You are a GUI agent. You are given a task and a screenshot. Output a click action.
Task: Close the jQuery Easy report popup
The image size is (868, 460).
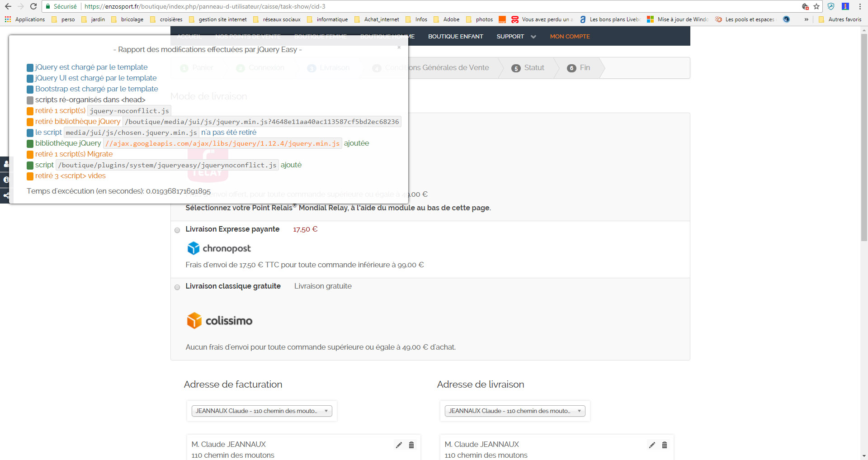click(399, 47)
